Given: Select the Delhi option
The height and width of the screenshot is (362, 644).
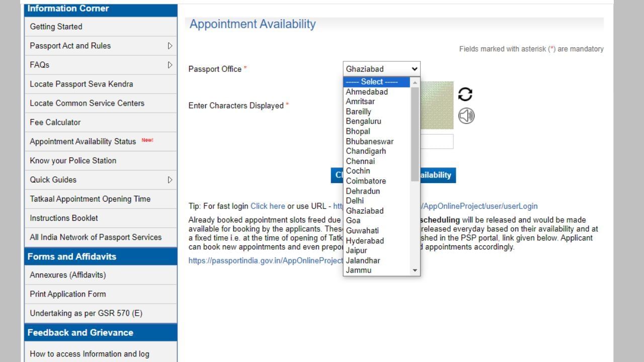Looking at the screenshot, I should (x=355, y=201).
